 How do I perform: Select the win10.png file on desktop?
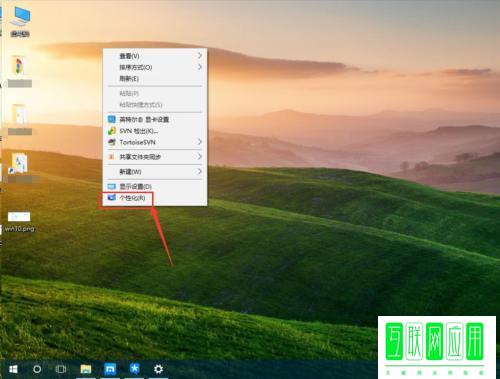coord(19,222)
